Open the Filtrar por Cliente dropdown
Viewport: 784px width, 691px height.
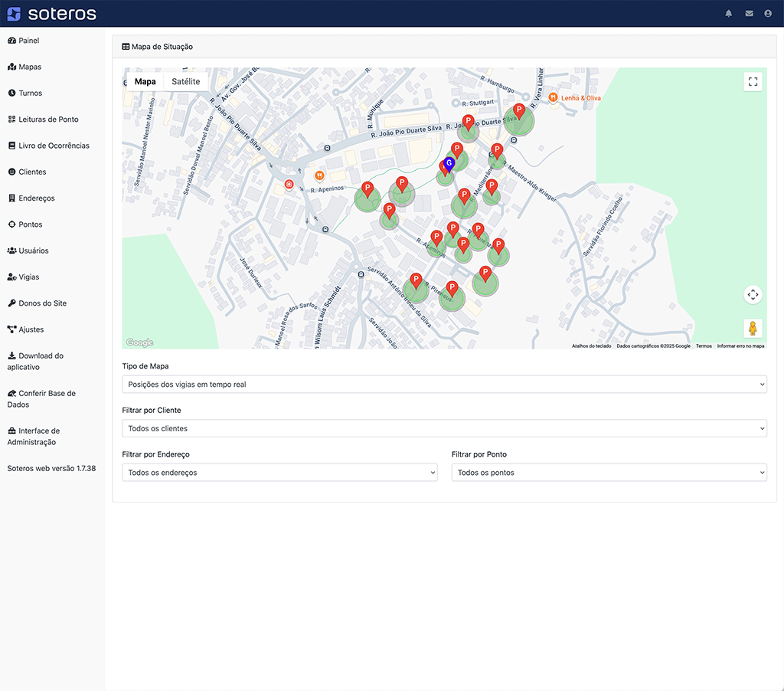point(444,429)
